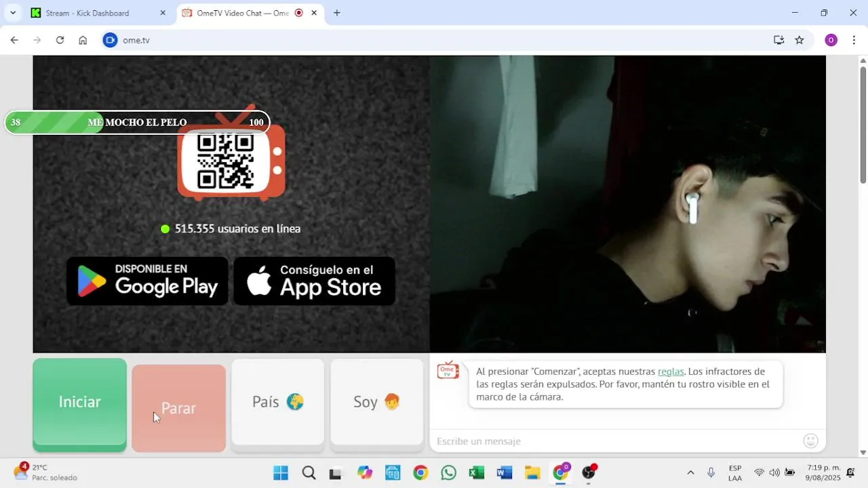Open the reglas link in chat
The width and height of the screenshot is (868, 488).
click(x=671, y=371)
